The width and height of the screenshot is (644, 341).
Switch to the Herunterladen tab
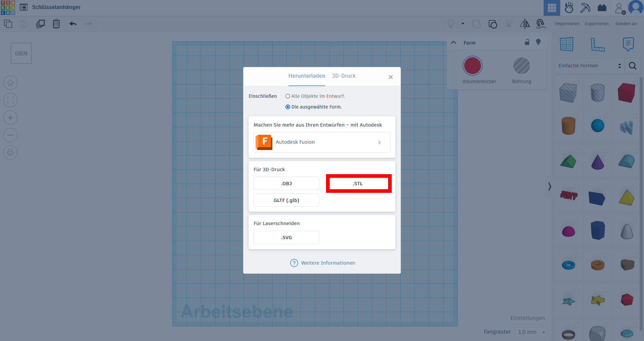[x=307, y=76]
